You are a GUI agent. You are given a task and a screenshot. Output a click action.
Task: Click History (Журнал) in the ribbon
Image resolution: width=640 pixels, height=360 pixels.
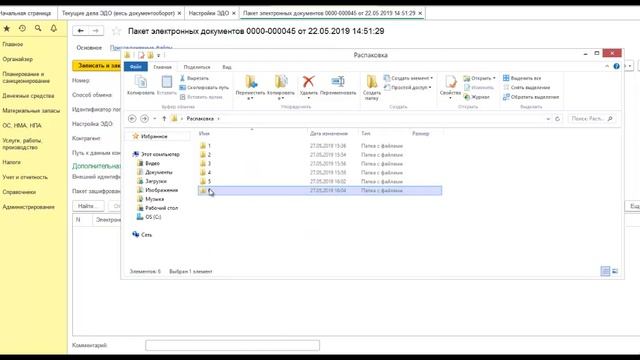point(476,97)
